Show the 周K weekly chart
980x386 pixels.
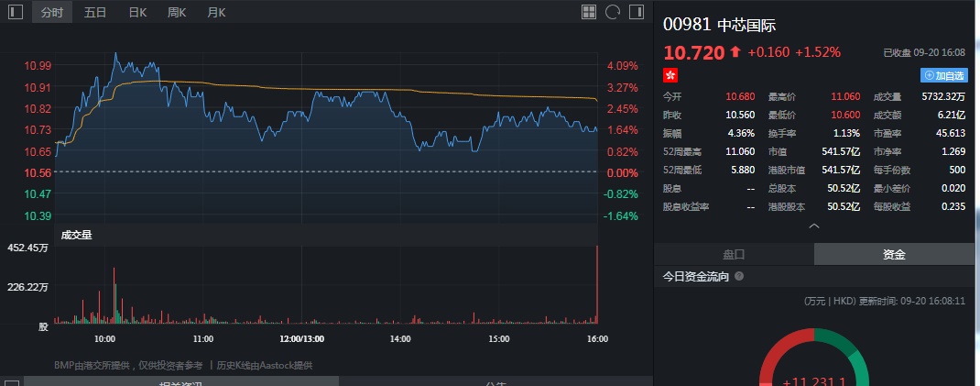point(177,12)
